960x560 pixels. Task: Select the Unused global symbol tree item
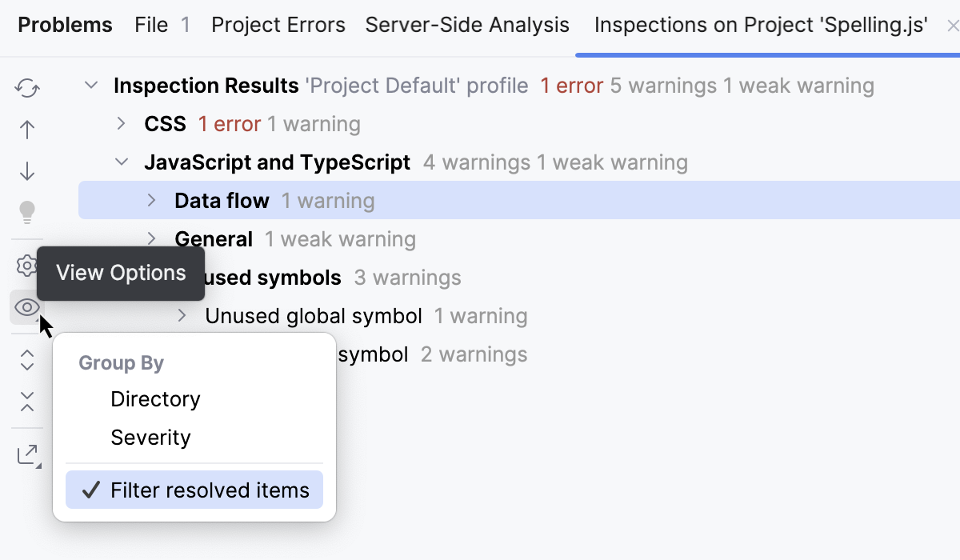click(x=314, y=315)
